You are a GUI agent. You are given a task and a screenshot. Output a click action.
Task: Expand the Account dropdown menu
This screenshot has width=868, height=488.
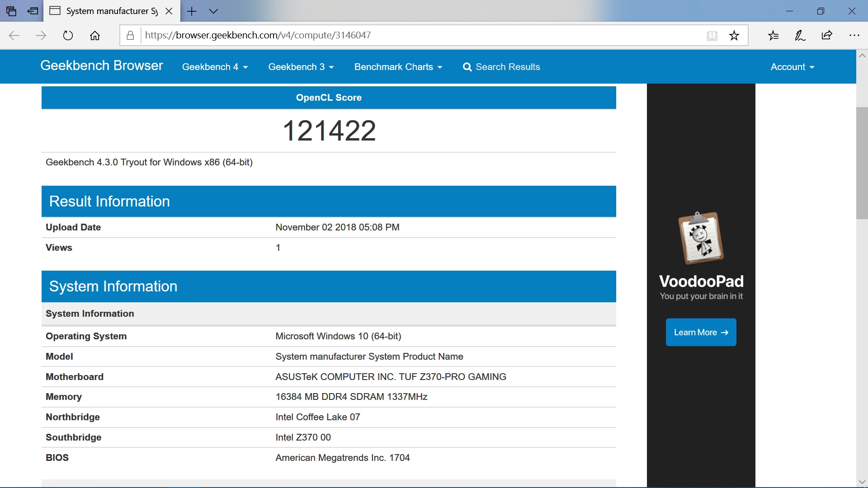(x=792, y=67)
